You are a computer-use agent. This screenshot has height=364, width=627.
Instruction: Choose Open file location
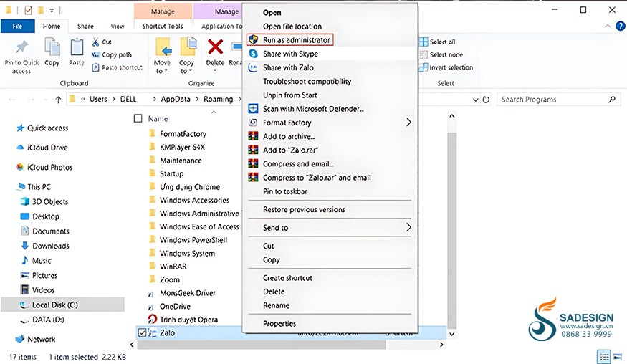(292, 27)
